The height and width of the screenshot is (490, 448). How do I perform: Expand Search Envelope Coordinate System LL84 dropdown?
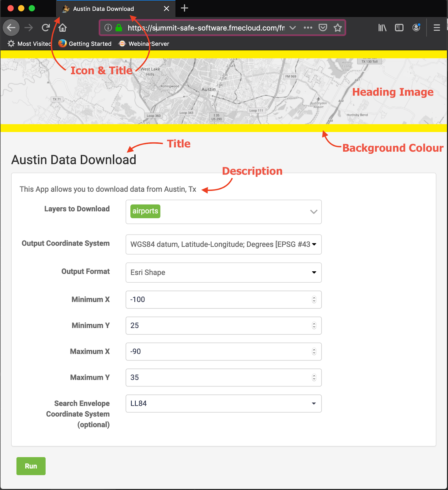tap(314, 404)
